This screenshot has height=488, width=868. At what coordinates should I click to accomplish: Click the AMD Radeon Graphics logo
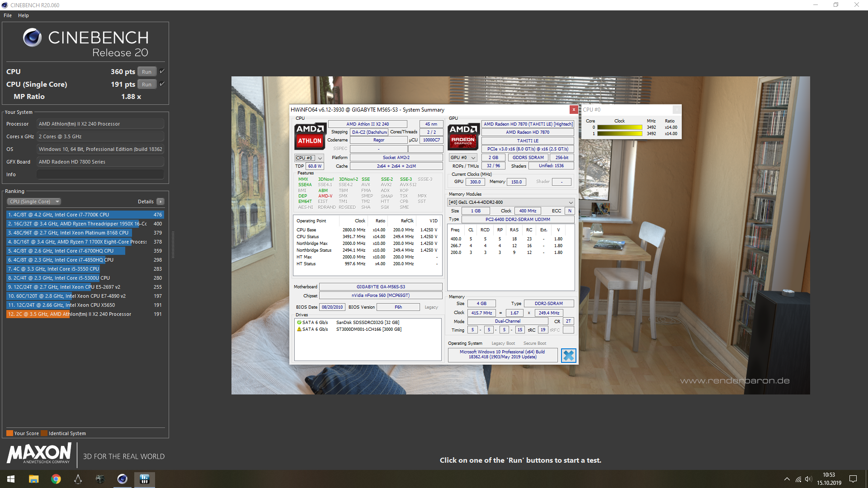(x=463, y=136)
